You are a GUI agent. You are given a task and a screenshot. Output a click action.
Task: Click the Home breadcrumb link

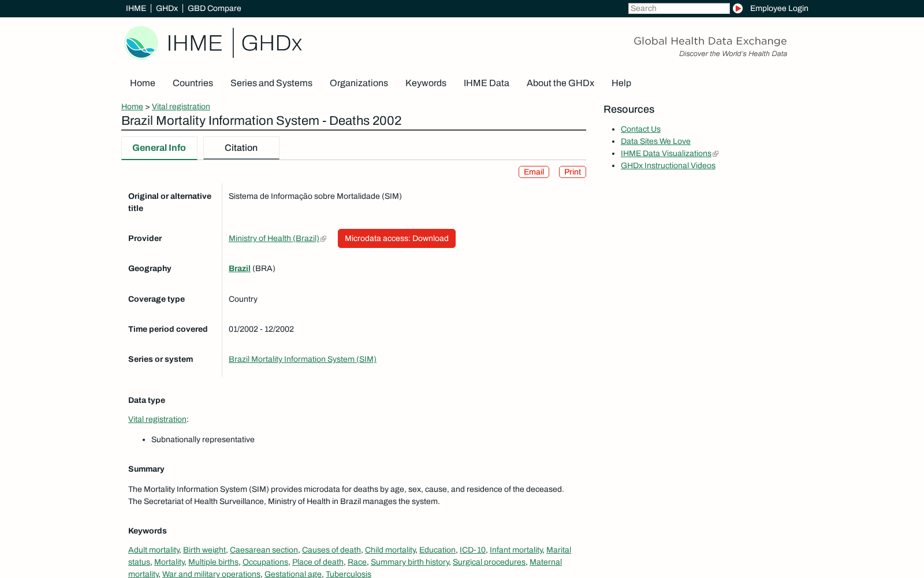(x=132, y=106)
